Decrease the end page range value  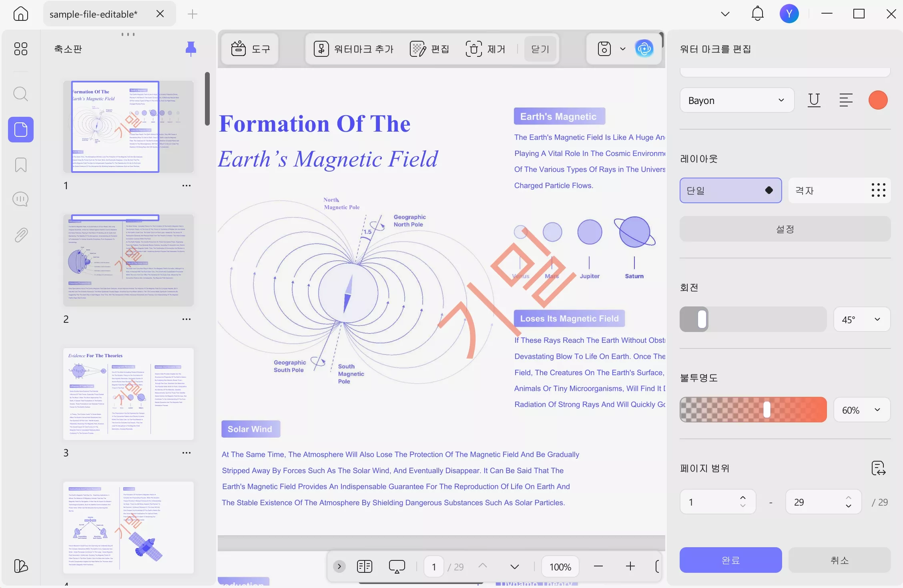[848, 506]
